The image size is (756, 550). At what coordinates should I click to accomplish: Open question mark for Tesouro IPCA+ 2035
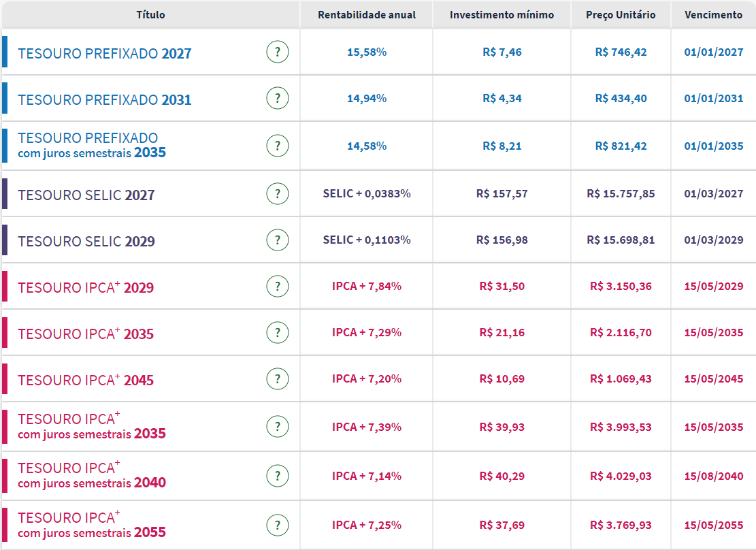coord(277,332)
